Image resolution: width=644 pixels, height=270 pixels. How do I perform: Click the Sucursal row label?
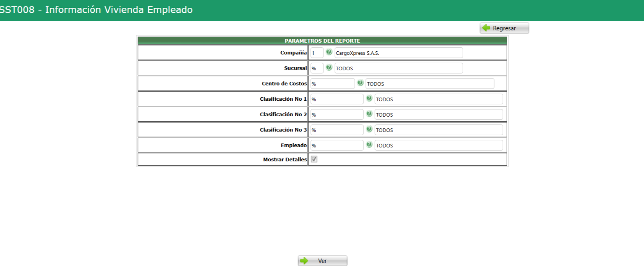(295, 68)
